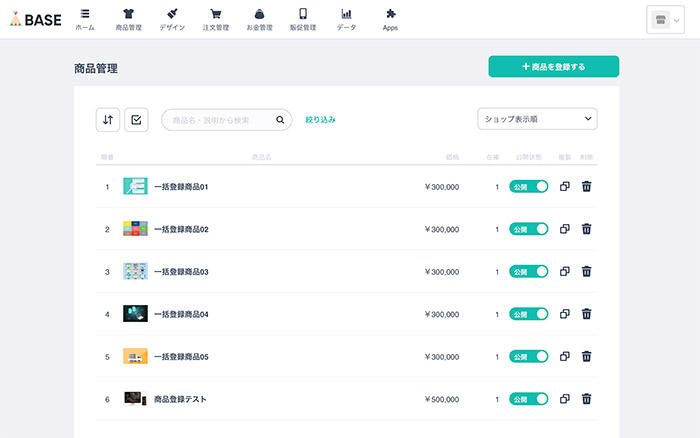Toggle 公開 switch for 一括登録商品02
The width and height of the screenshot is (700, 438).
pyautogui.click(x=529, y=229)
